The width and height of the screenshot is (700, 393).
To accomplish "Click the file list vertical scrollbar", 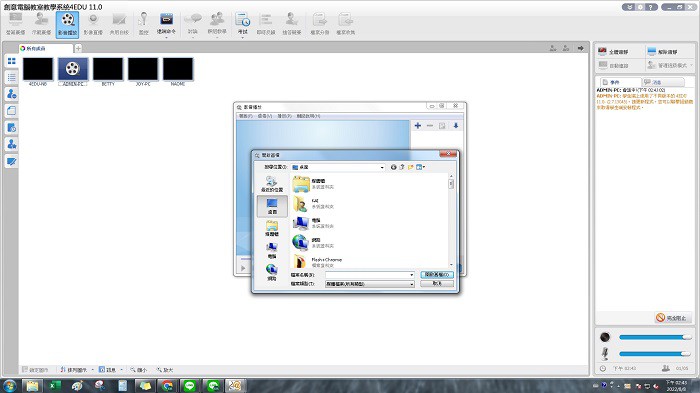I will coord(451,221).
